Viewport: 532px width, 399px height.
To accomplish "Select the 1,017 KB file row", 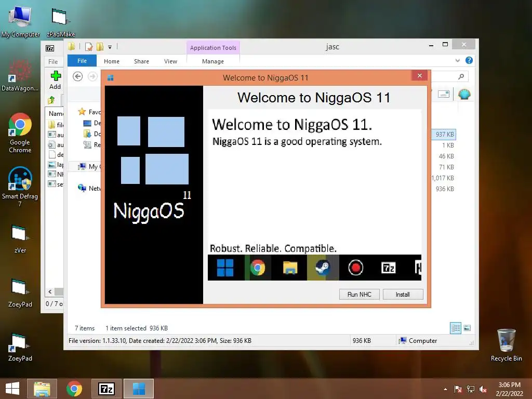I will click(x=443, y=178).
